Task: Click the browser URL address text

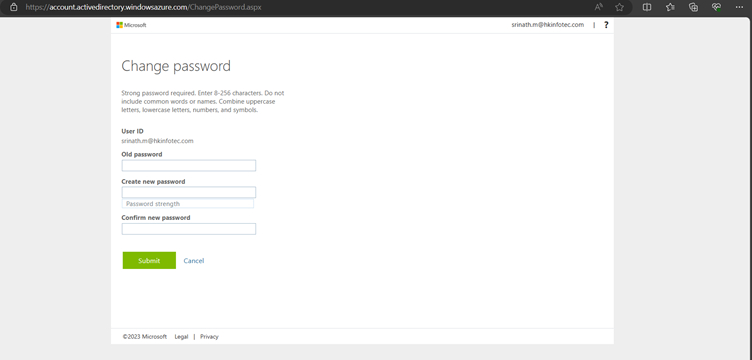Action: click(143, 7)
